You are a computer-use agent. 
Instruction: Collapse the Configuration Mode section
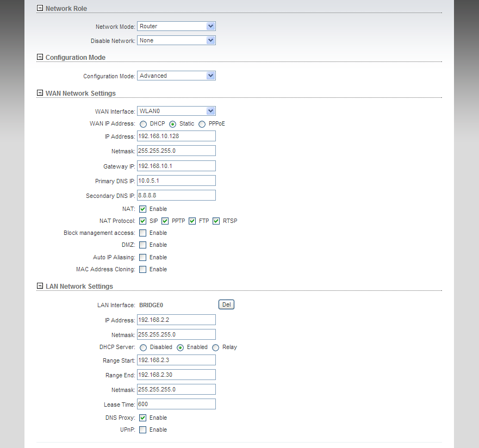(40, 57)
